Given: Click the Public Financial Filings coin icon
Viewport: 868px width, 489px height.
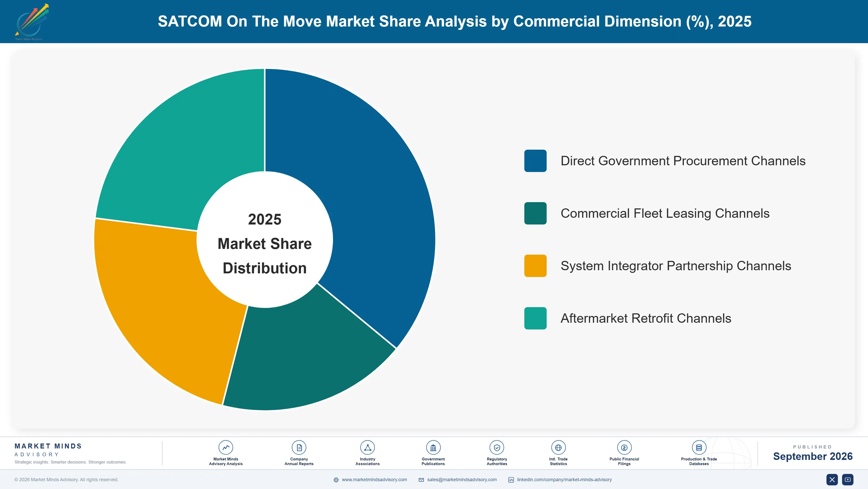Looking at the screenshot, I should click(624, 447).
